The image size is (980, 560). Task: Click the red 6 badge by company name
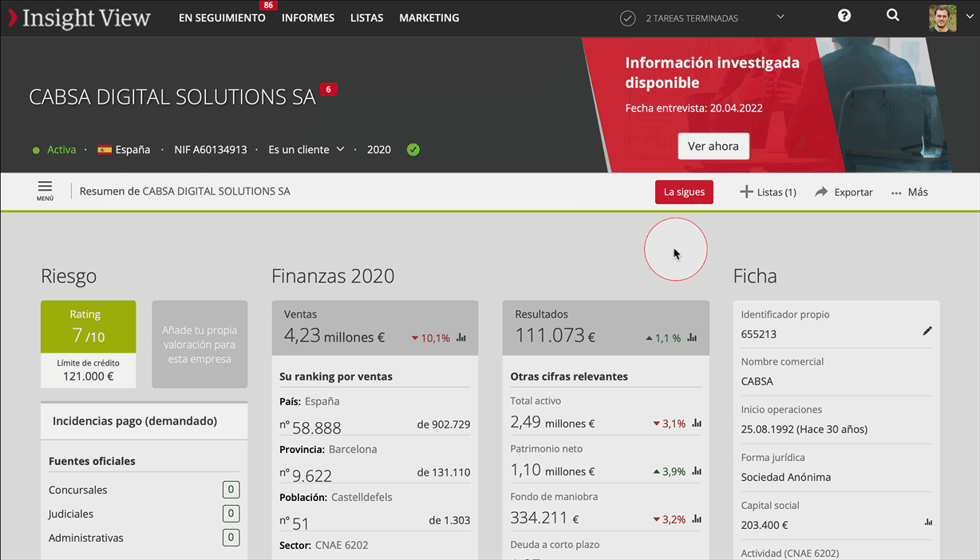tap(328, 89)
